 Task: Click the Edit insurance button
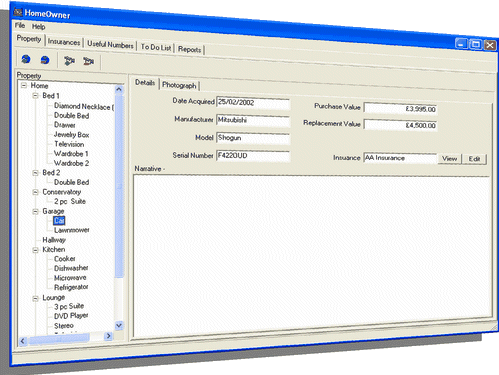[x=474, y=159]
